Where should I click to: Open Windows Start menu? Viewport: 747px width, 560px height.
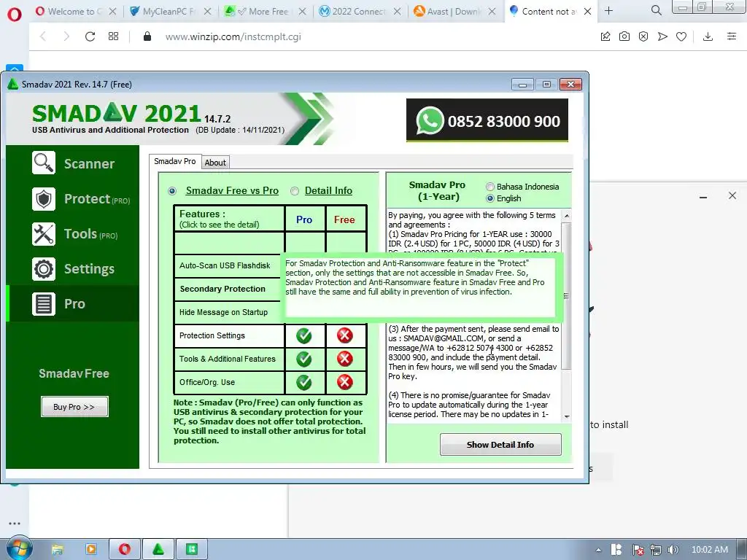pyautogui.click(x=20, y=549)
